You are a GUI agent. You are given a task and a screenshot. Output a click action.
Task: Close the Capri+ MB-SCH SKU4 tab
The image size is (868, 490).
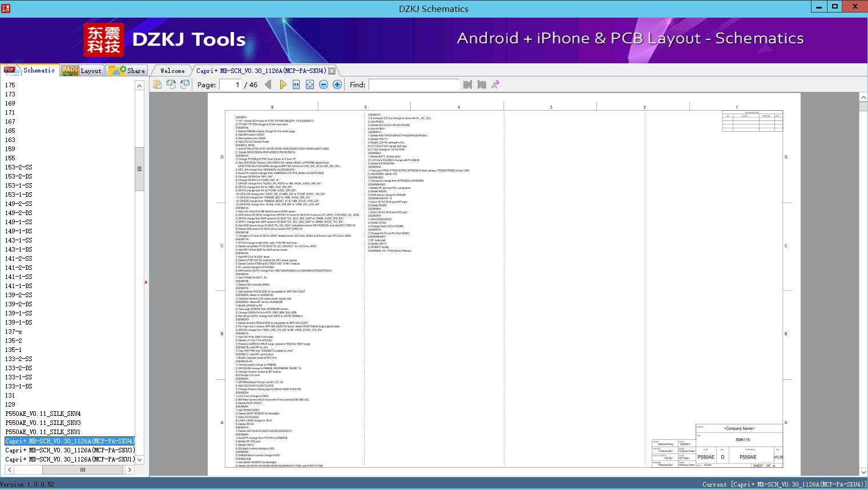coord(332,71)
